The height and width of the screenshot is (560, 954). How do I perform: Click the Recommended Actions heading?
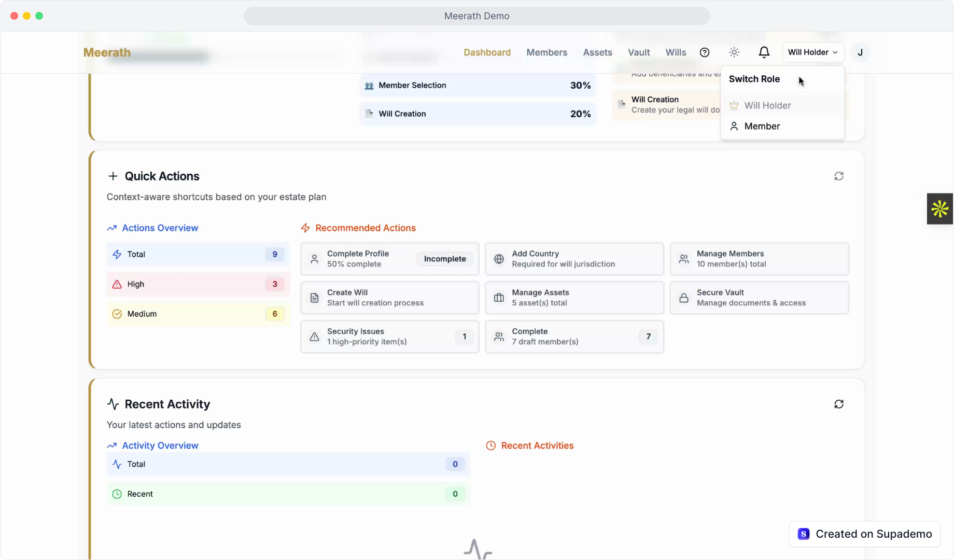point(366,228)
